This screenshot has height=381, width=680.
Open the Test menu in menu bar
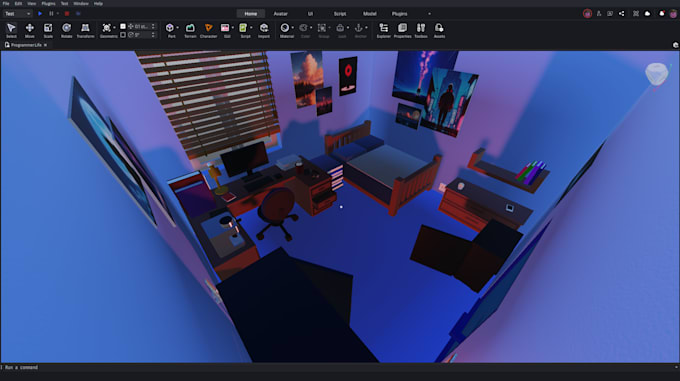pos(64,3)
